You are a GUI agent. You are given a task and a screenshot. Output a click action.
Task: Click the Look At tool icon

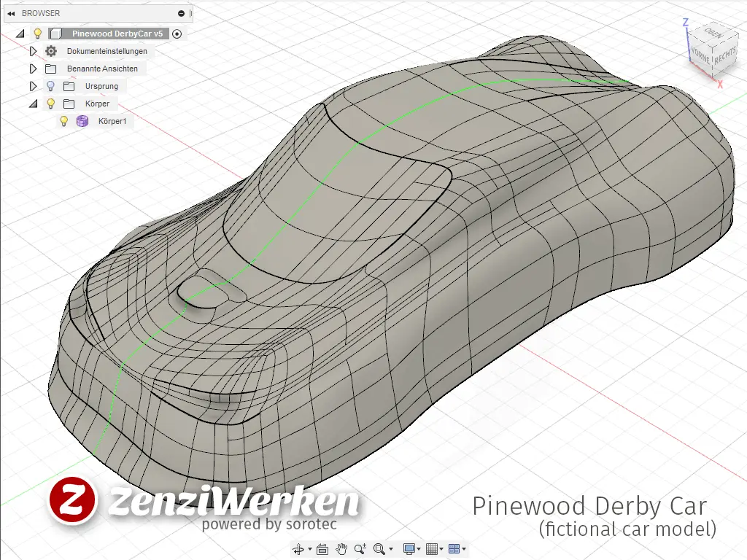tap(322, 549)
